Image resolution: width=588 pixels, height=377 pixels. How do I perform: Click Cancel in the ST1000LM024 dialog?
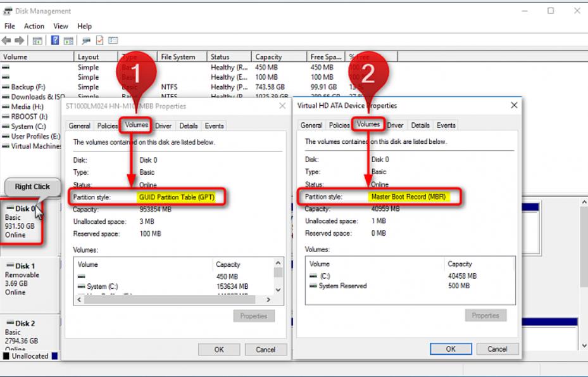[x=265, y=350]
